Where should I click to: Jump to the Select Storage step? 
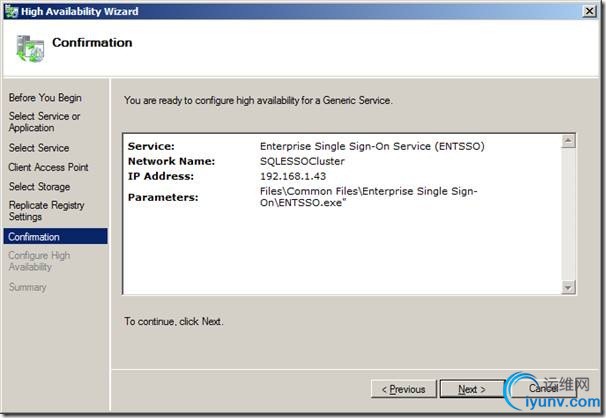(x=39, y=187)
